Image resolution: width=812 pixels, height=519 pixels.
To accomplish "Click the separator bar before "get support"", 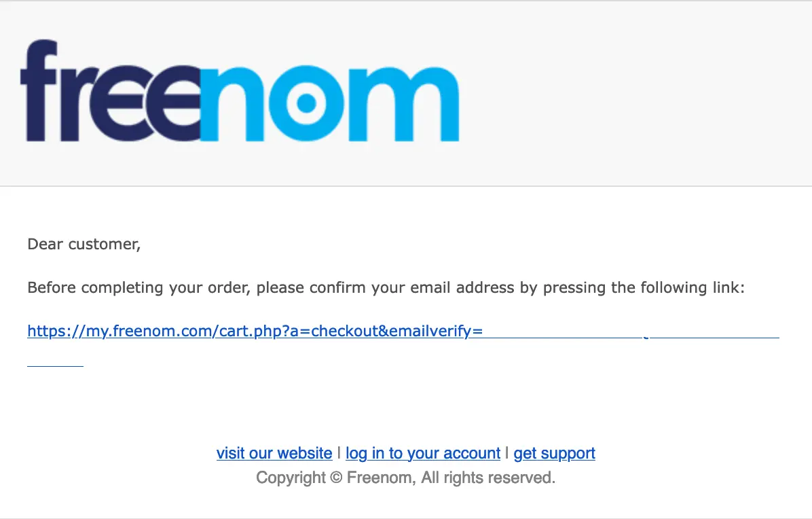I will pyautogui.click(x=507, y=453).
